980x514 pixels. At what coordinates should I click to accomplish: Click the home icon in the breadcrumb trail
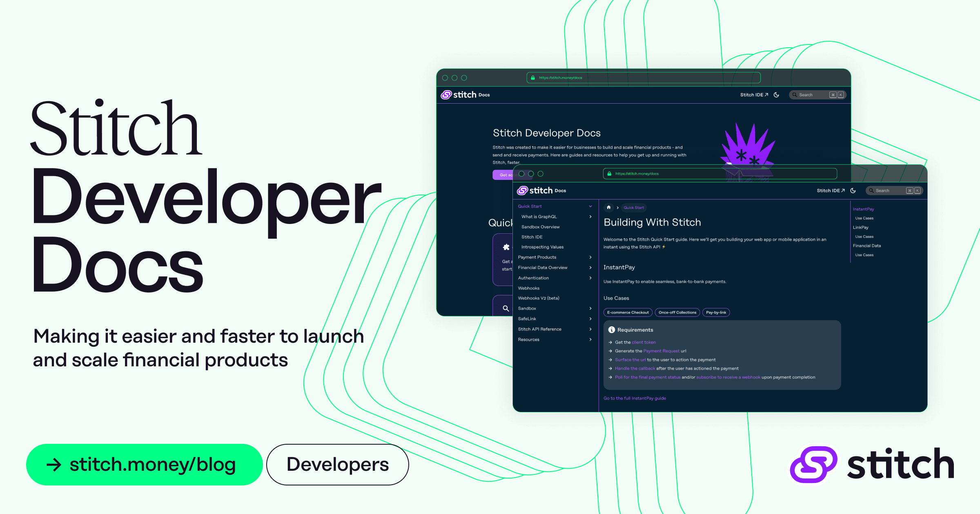[x=608, y=208]
